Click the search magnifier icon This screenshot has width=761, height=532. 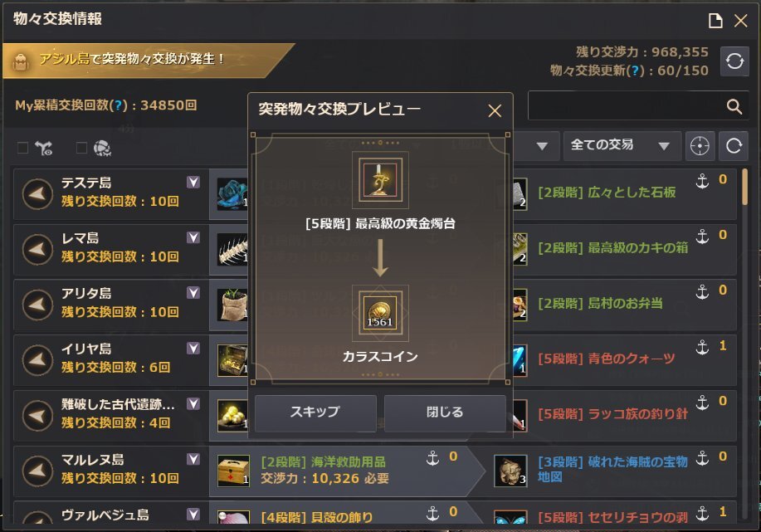coord(734,106)
